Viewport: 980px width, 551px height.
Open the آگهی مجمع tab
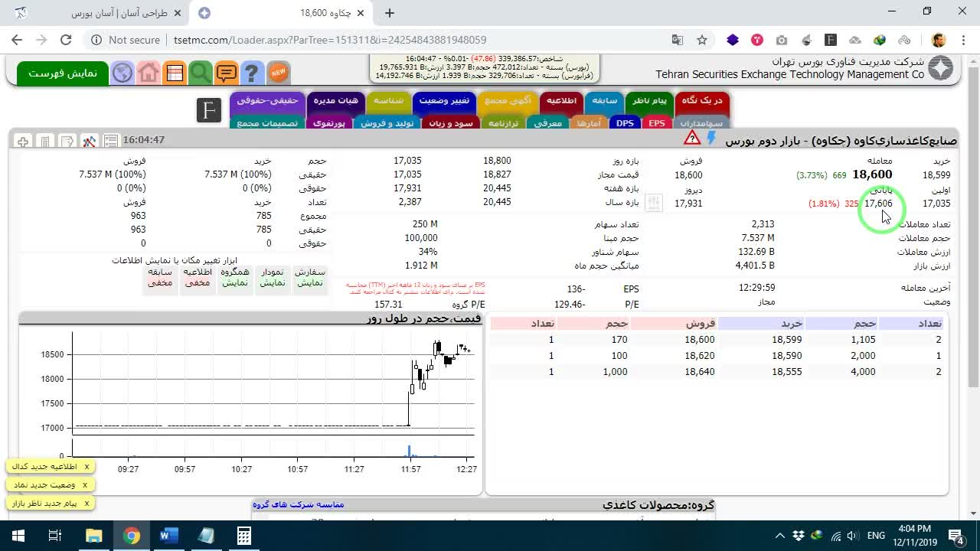507,100
